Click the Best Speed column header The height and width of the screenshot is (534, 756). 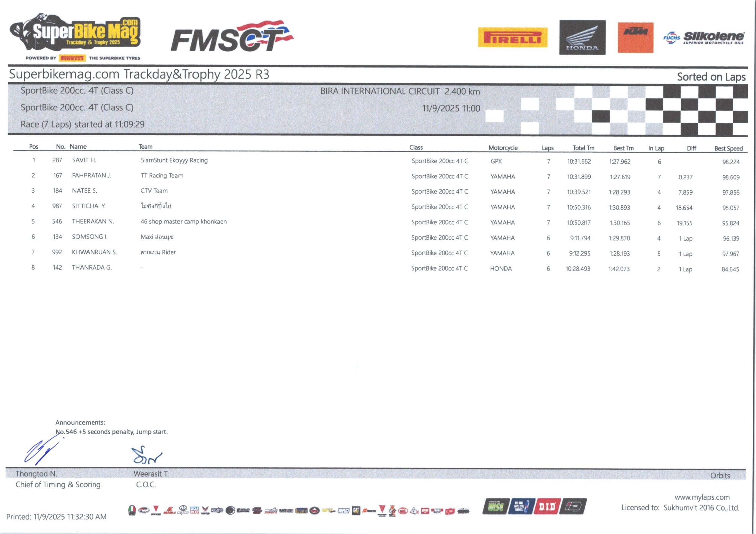(x=728, y=148)
